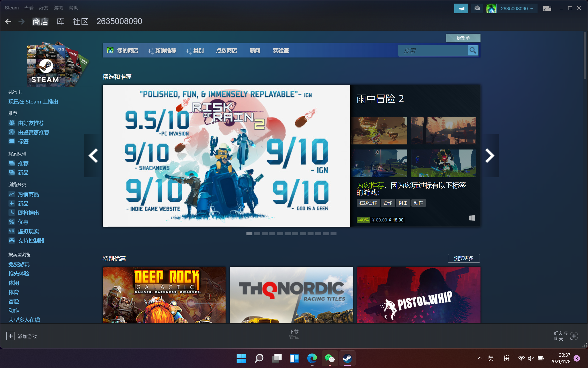This screenshot has height=368, width=588.
Task: Go to next featured carousel item
Action: coord(490,155)
